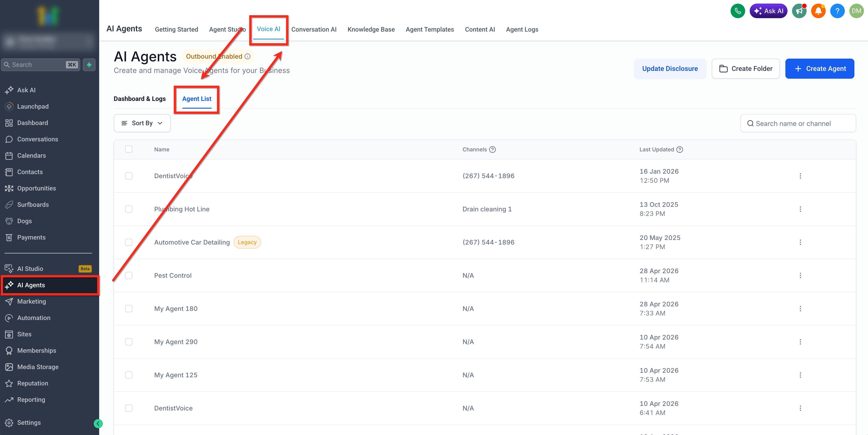
Task: Click the Outbound Enabled info icon
Action: [x=248, y=57]
